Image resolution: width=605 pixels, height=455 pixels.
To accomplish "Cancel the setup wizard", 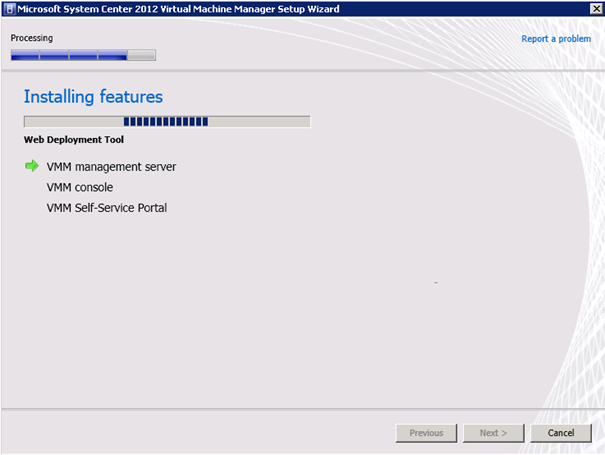I will (x=561, y=433).
